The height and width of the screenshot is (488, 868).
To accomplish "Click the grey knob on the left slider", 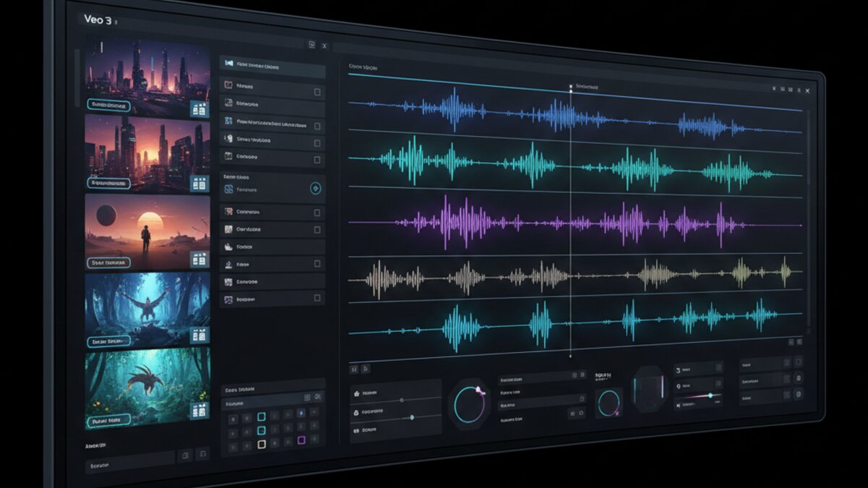I will point(401,399).
